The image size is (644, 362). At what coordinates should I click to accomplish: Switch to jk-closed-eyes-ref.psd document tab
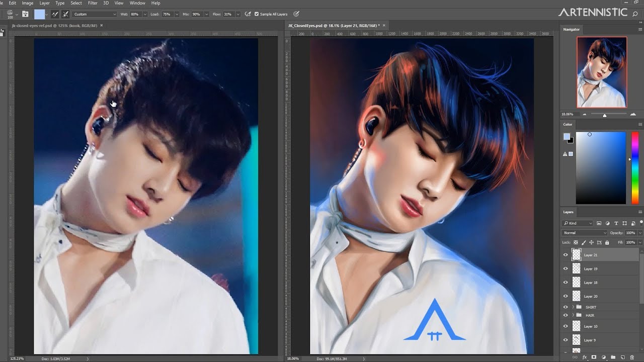click(x=54, y=25)
